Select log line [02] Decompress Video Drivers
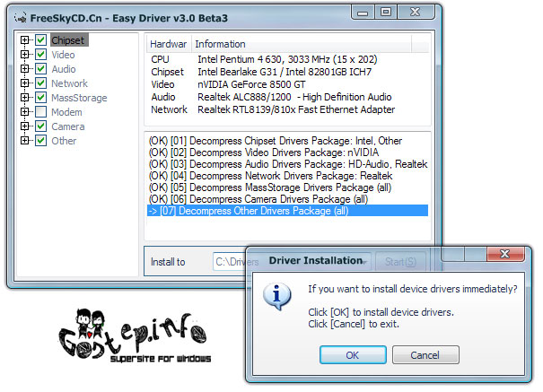The height and width of the screenshot is (392, 543). (287, 152)
